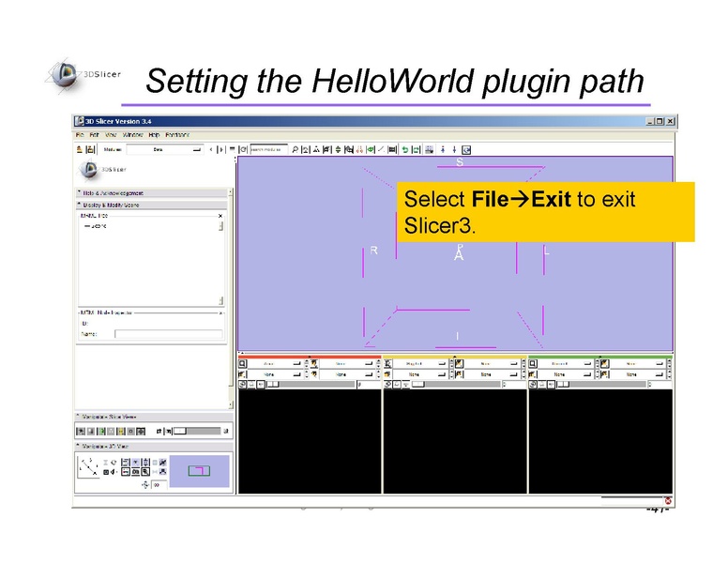Click the first icon in Manipulate Slice Views
728x563 pixels.
[81, 432]
